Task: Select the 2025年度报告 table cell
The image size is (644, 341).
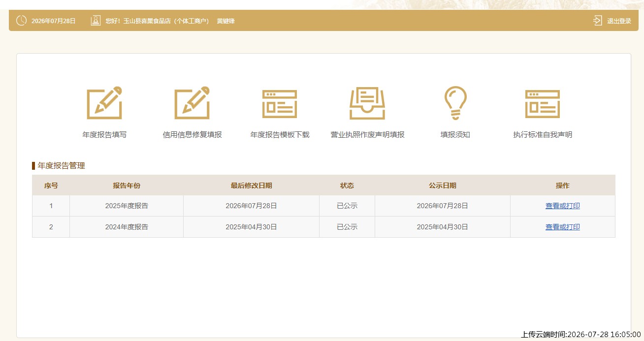Action: pos(127,206)
